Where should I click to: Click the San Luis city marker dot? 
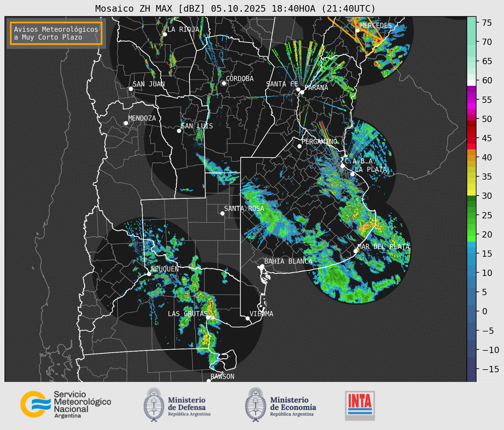(x=179, y=131)
